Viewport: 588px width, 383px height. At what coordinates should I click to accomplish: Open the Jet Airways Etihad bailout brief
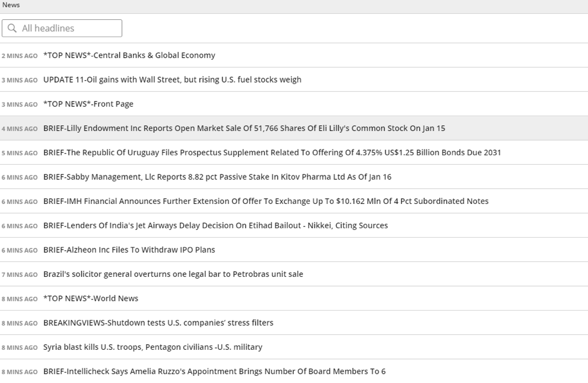(x=216, y=226)
